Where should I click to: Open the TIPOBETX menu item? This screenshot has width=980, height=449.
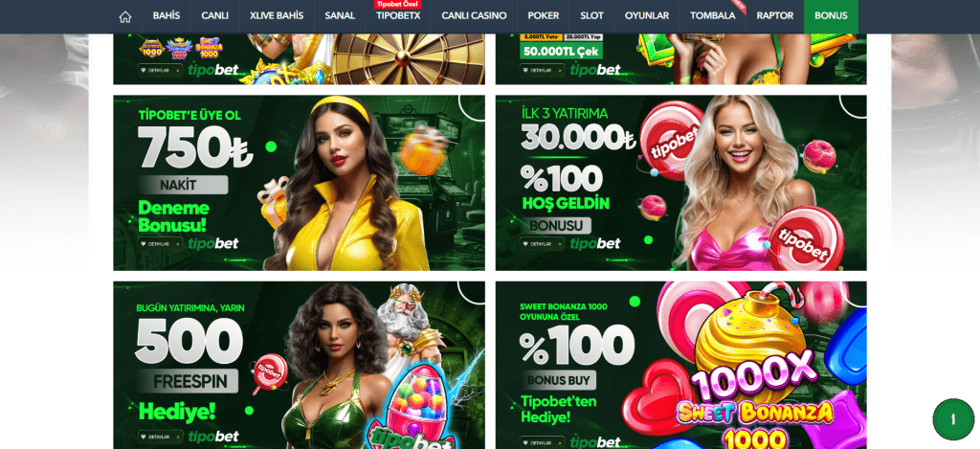click(x=398, y=16)
